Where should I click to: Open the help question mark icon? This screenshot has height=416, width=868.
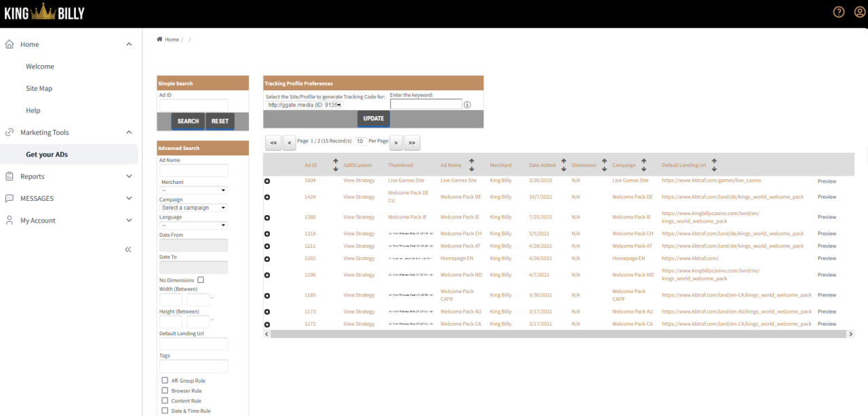839,12
